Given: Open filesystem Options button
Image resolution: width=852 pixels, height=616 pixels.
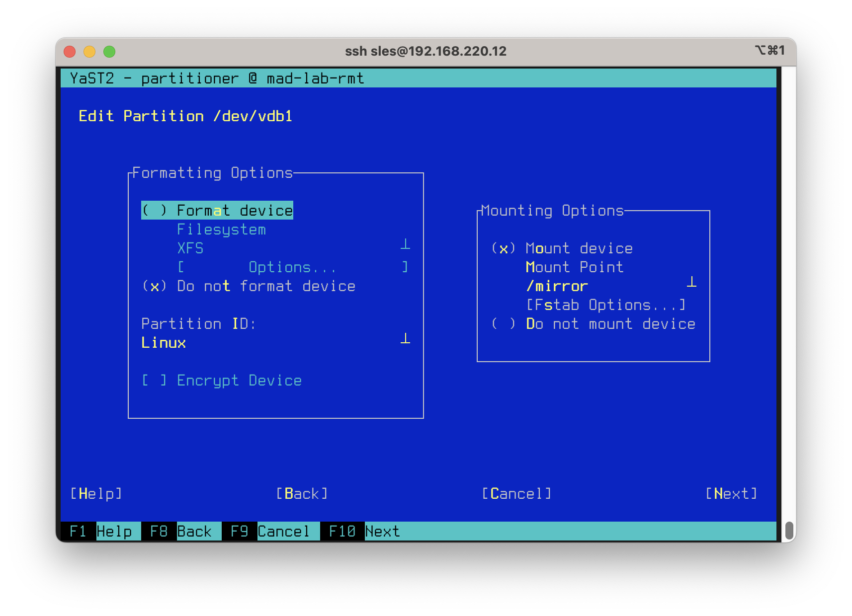Looking at the screenshot, I should click(x=293, y=268).
